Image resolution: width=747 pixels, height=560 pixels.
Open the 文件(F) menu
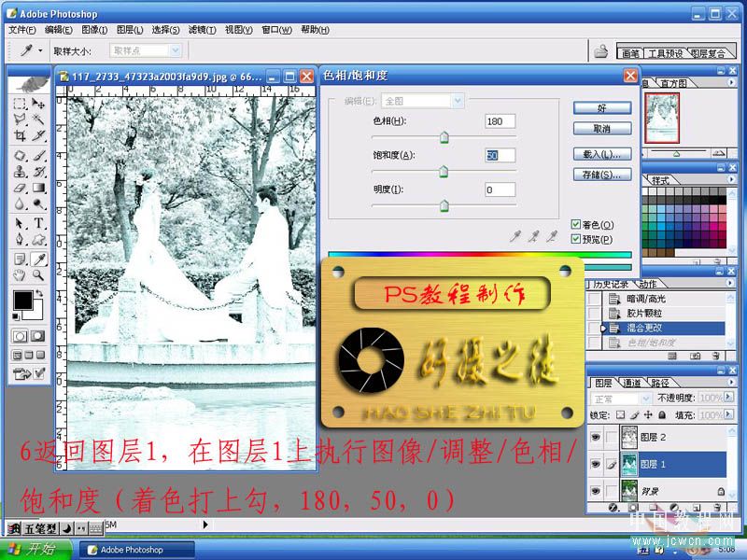point(21,30)
